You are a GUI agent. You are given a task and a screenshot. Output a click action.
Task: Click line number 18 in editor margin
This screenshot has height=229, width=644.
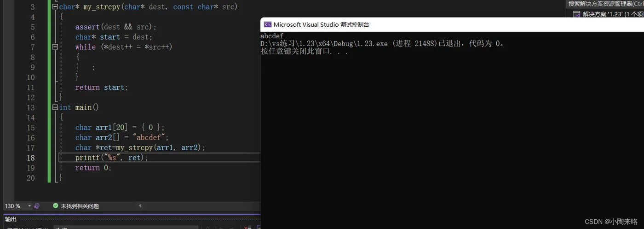coord(30,158)
